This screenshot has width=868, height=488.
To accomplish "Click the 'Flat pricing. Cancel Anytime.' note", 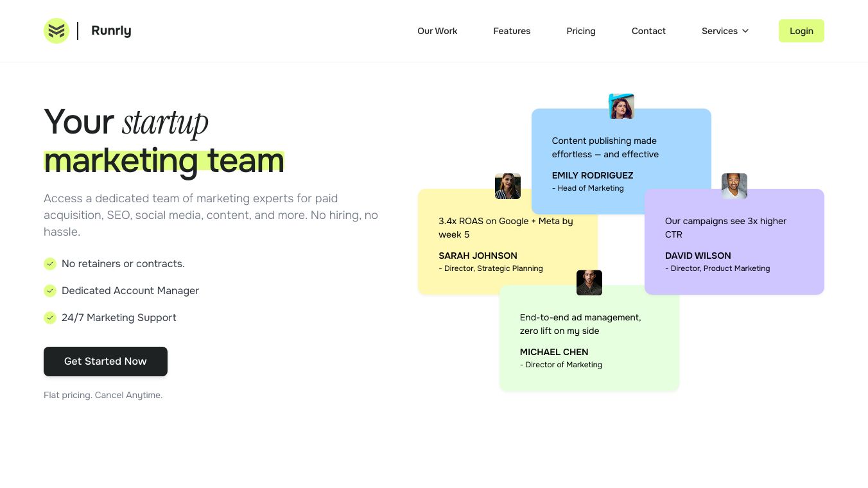I will (103, 395).
